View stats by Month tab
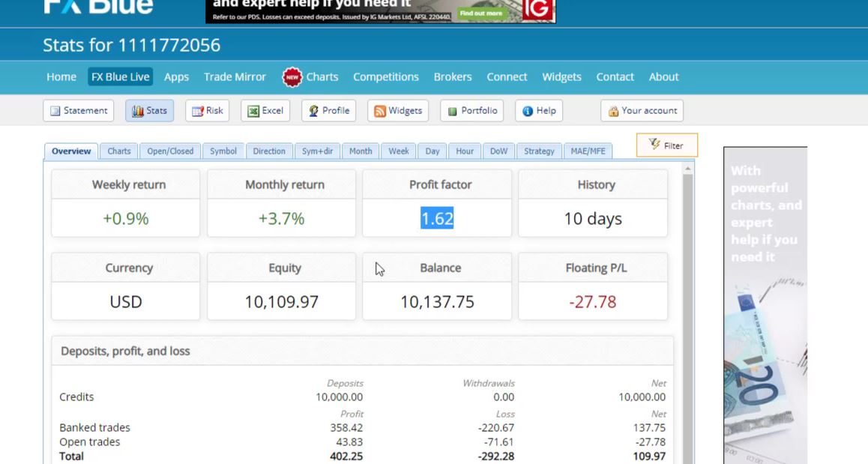Viewport: 868px width, 464px height. (x=361, y=151)
